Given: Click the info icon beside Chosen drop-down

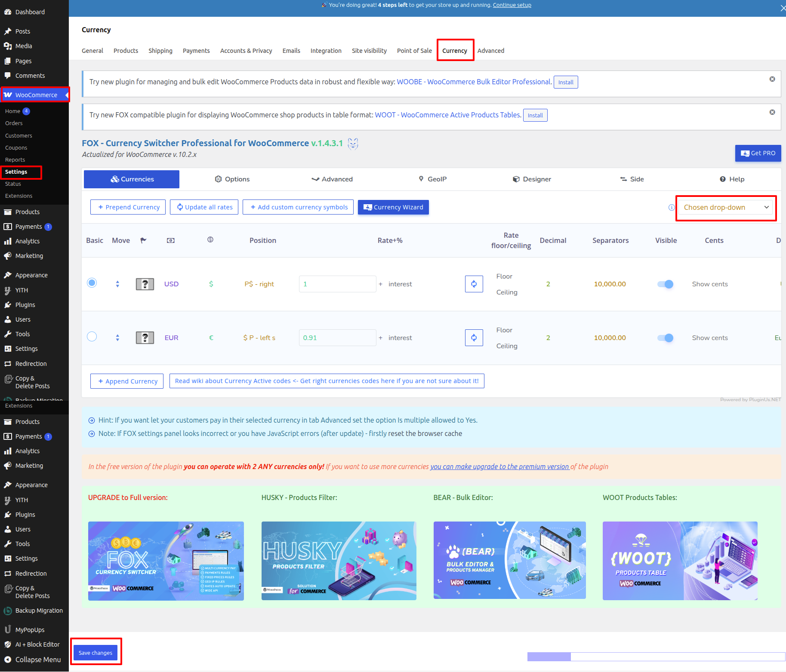Looking at the screenshot, I should click(671, 208).
